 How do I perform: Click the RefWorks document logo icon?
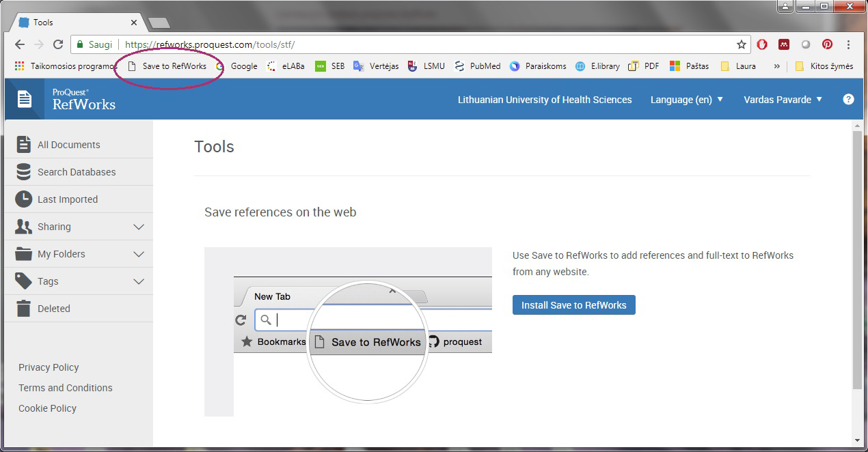[x=25, y=99]
